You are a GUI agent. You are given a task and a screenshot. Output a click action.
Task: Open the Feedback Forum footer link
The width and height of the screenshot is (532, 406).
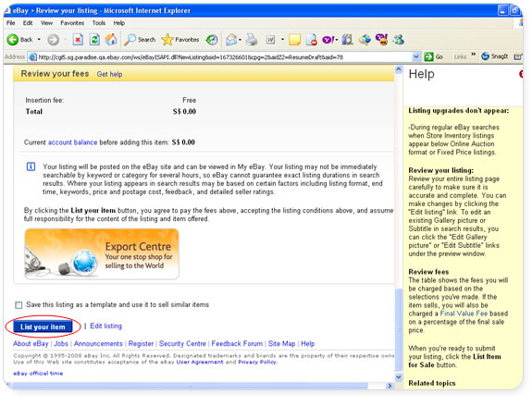pos(237,344)
